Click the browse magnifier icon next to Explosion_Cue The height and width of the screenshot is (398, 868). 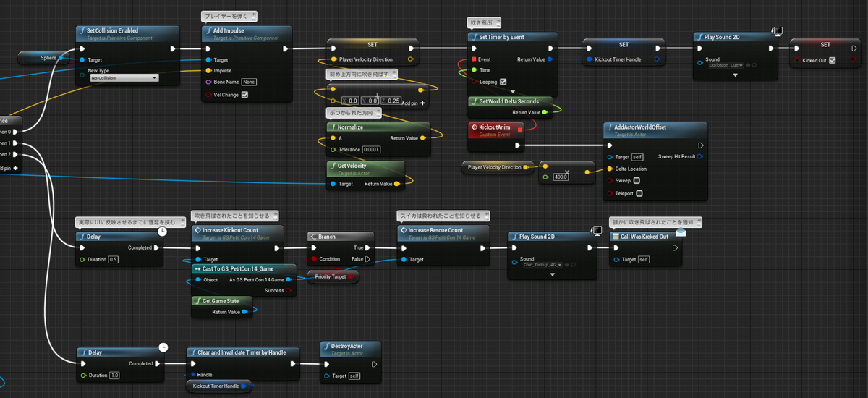[x=753, y=65]
